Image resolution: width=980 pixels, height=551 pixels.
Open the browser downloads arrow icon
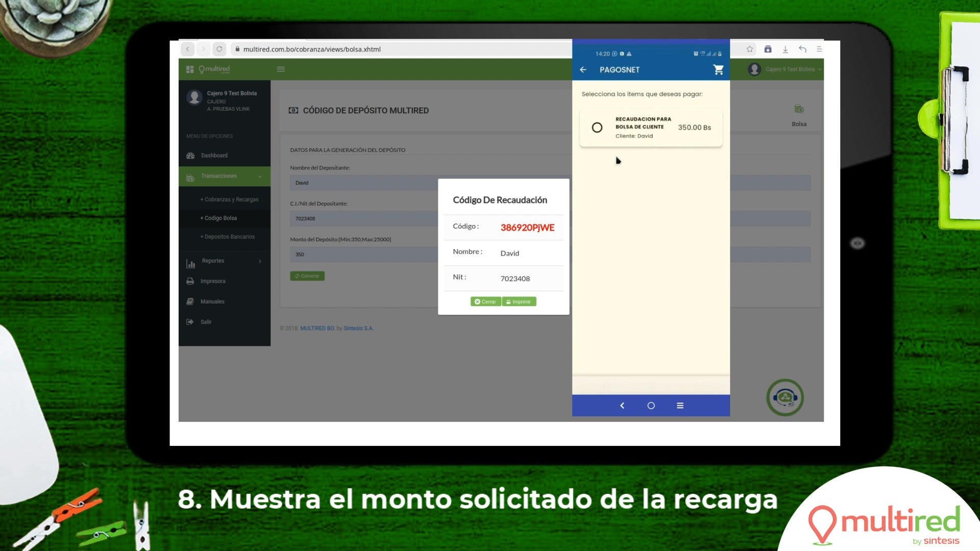pos(785,49)
